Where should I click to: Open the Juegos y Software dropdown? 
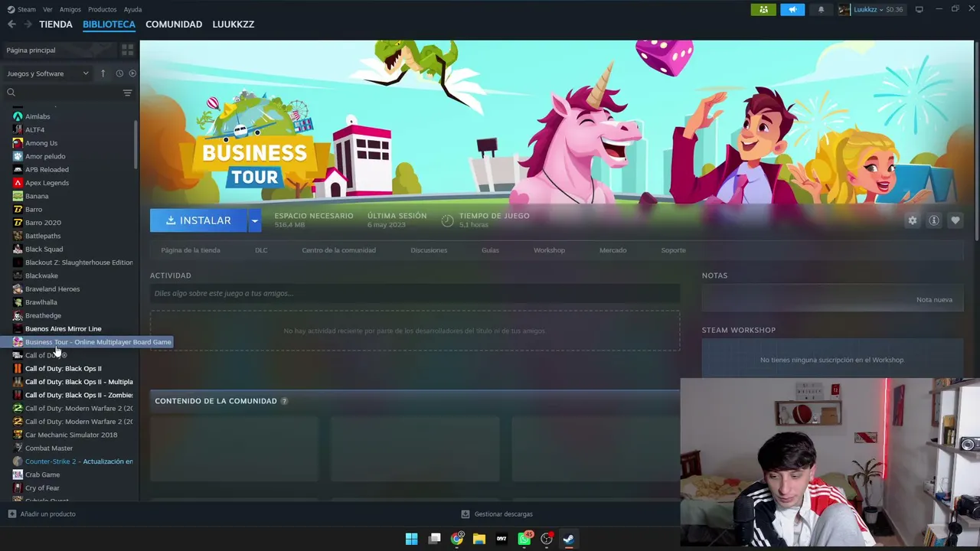[47, 73]
